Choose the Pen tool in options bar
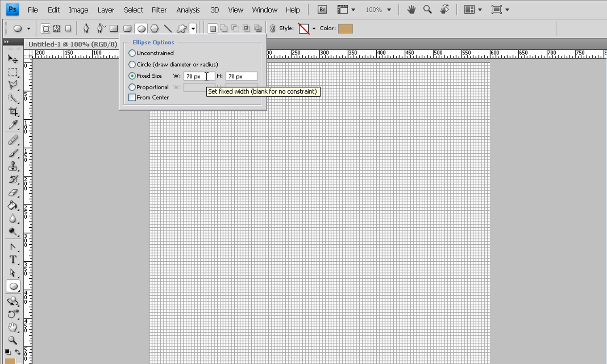Viewport: 607px width, 364px height. coord(86,28)
